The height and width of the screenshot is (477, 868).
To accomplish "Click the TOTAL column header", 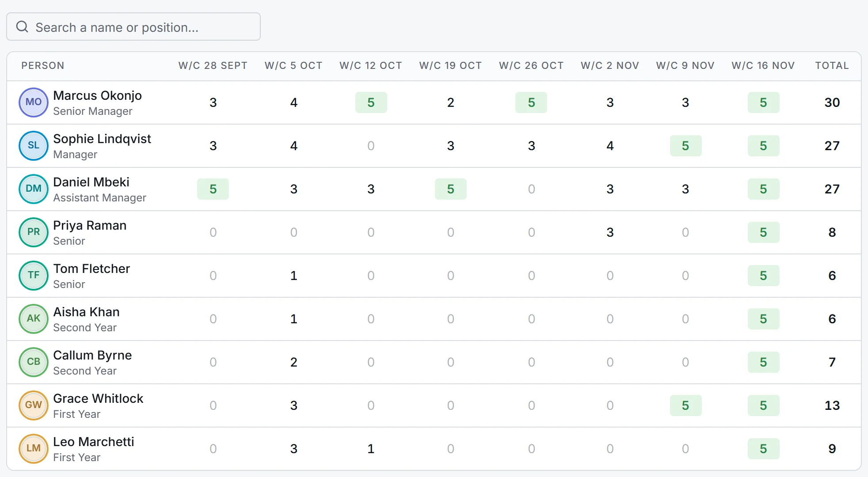I will pyautogui.click(x=832, y=66).
